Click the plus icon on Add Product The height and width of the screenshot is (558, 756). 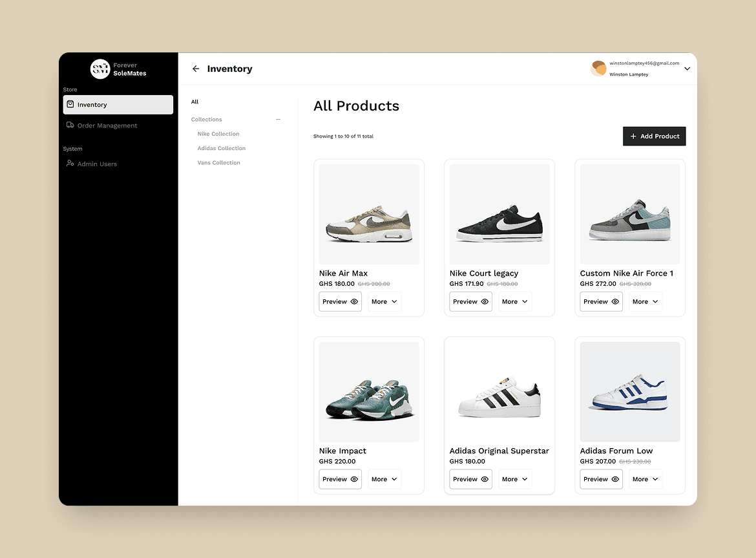[631, 136]
